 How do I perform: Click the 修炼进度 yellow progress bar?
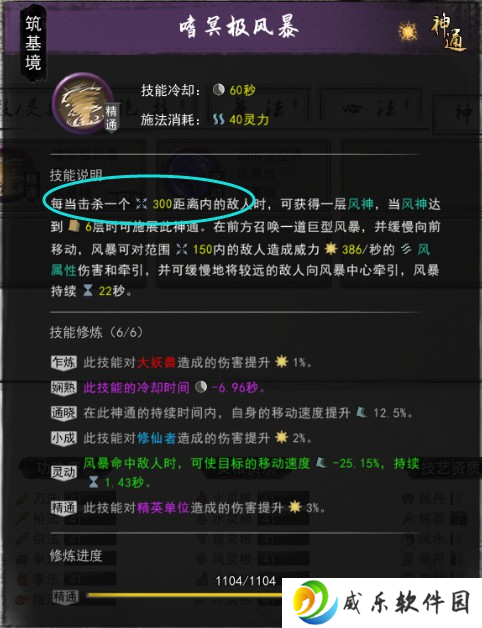[184, 596]
